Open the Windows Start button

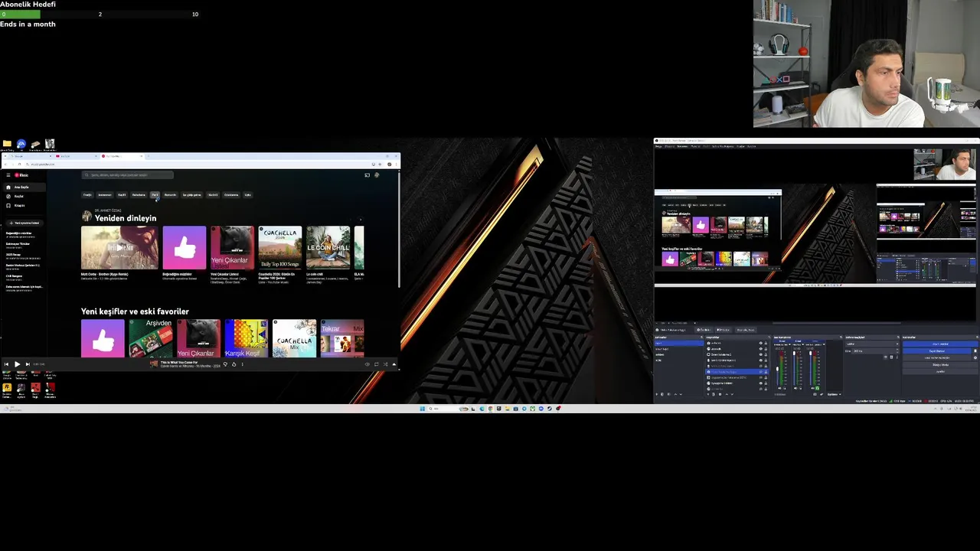click(422, 409)
